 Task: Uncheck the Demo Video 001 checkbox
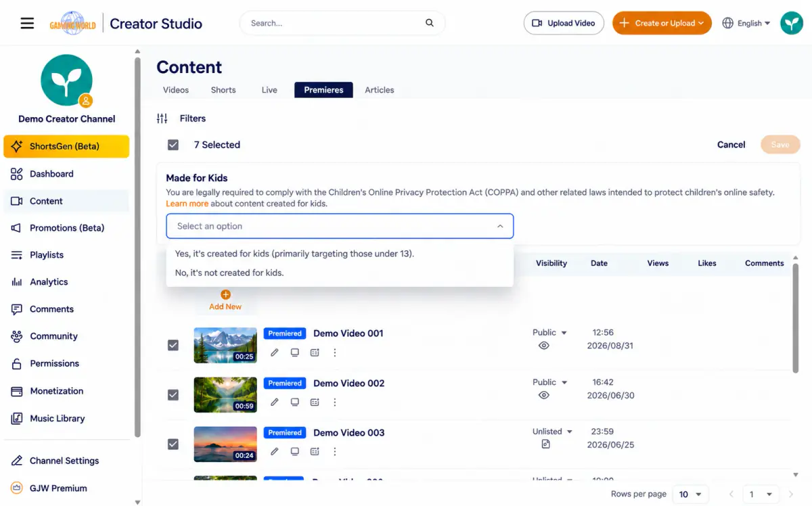(x=173, y=345)
